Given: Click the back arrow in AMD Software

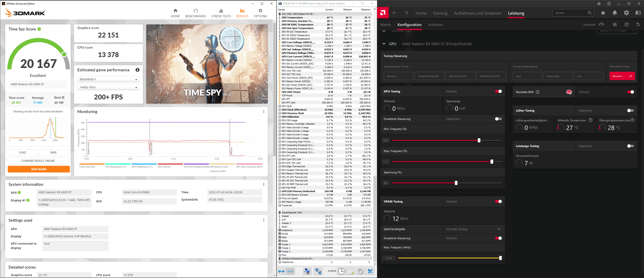Looking at the screenshot, I should [x=395, y=13].
